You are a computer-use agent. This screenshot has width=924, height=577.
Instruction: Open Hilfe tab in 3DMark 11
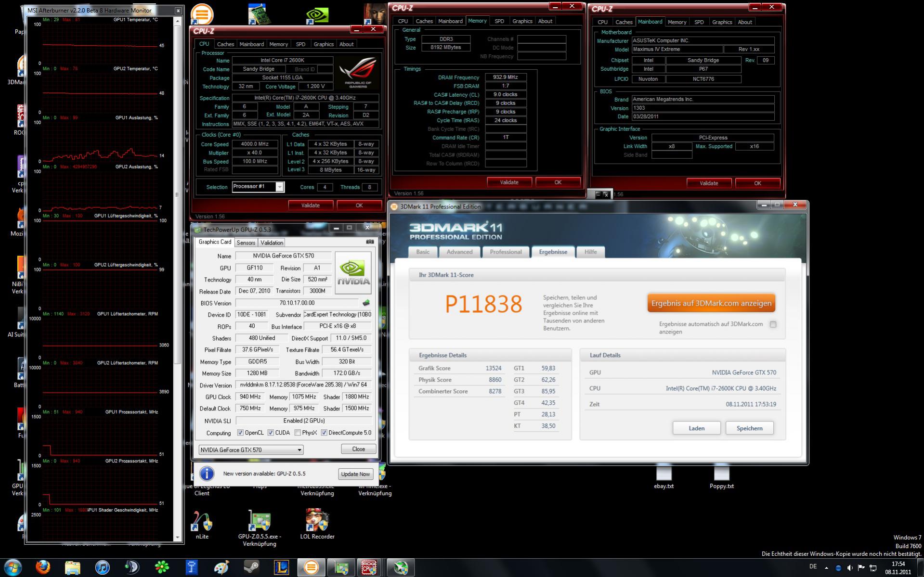coord(590,252)
